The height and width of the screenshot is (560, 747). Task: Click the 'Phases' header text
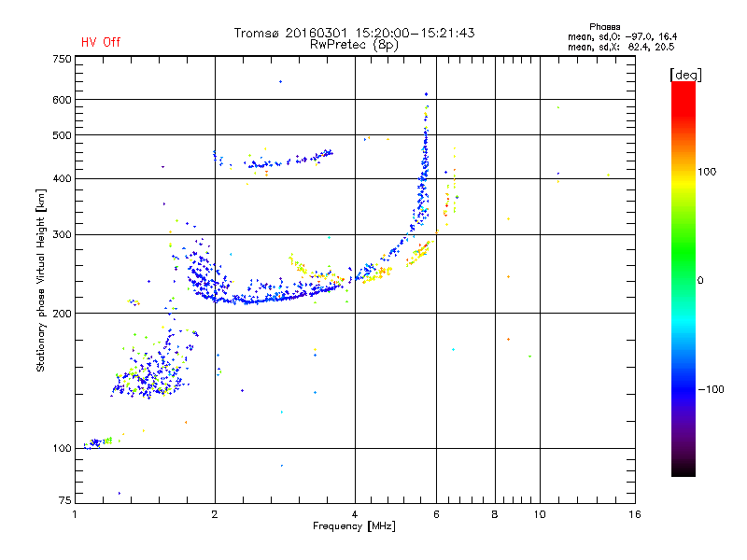pyautogui.click(x=604, y=27)
